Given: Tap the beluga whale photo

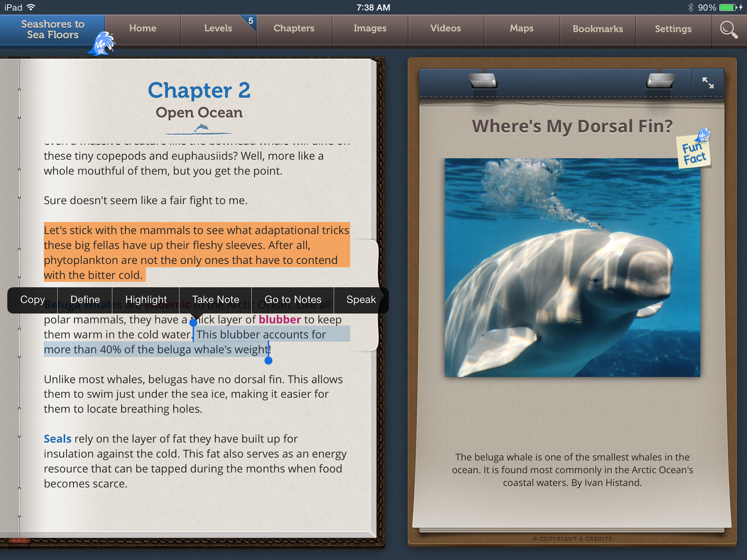Looking at the screenshot, I should [x=572, y=267].
